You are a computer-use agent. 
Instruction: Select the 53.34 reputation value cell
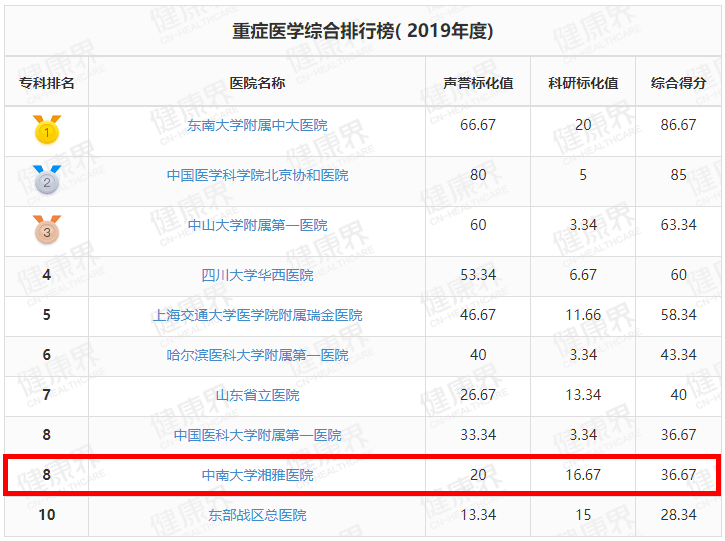(478, 275)
